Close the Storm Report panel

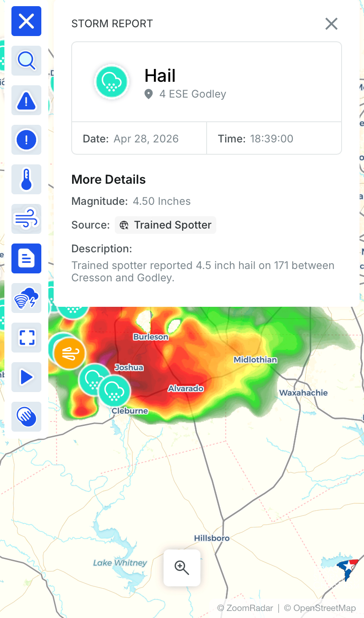(331, 24)
